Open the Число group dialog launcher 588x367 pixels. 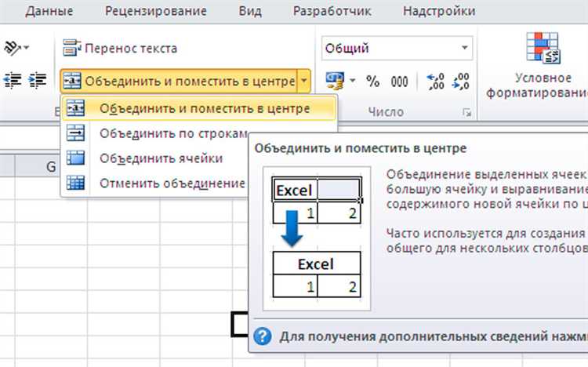(466, 112)
